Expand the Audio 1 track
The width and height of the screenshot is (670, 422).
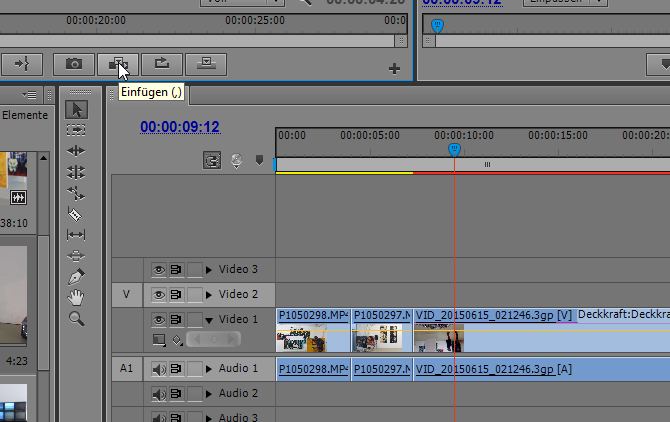209,369
